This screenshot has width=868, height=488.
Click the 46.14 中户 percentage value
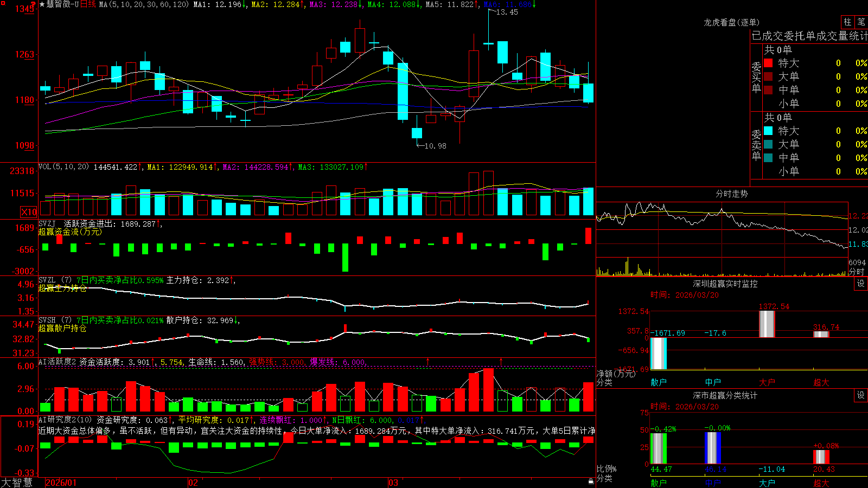click(716, 469)
